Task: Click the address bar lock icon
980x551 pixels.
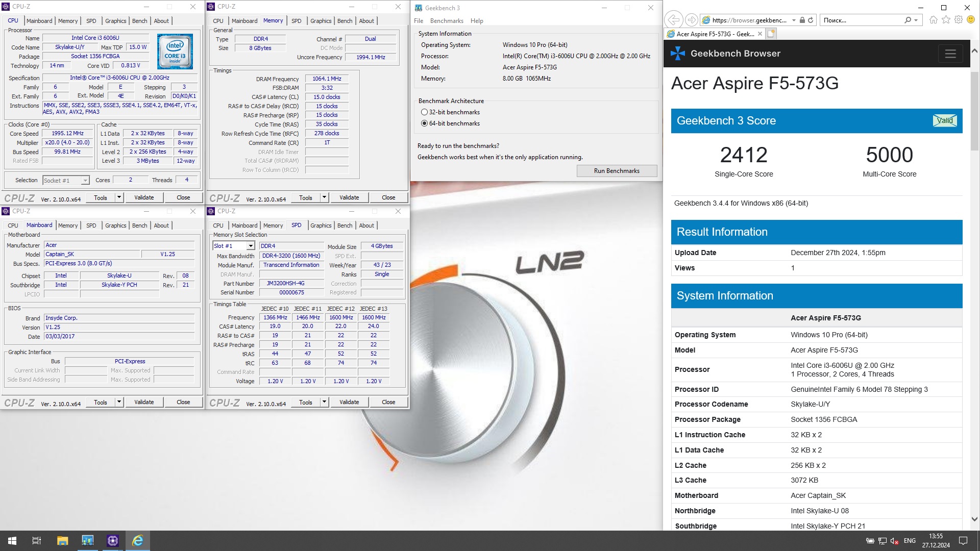Action: (802, 20)
